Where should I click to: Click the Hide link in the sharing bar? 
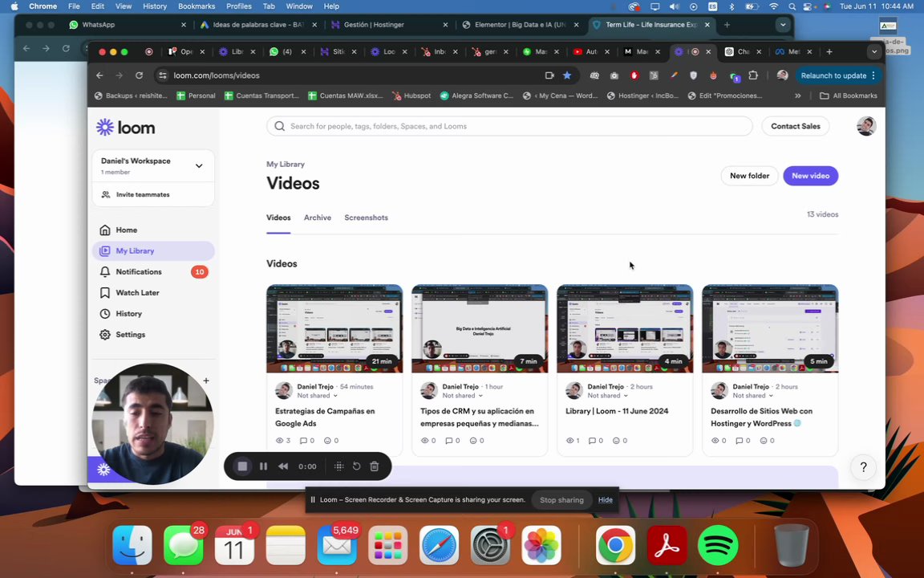606,499
